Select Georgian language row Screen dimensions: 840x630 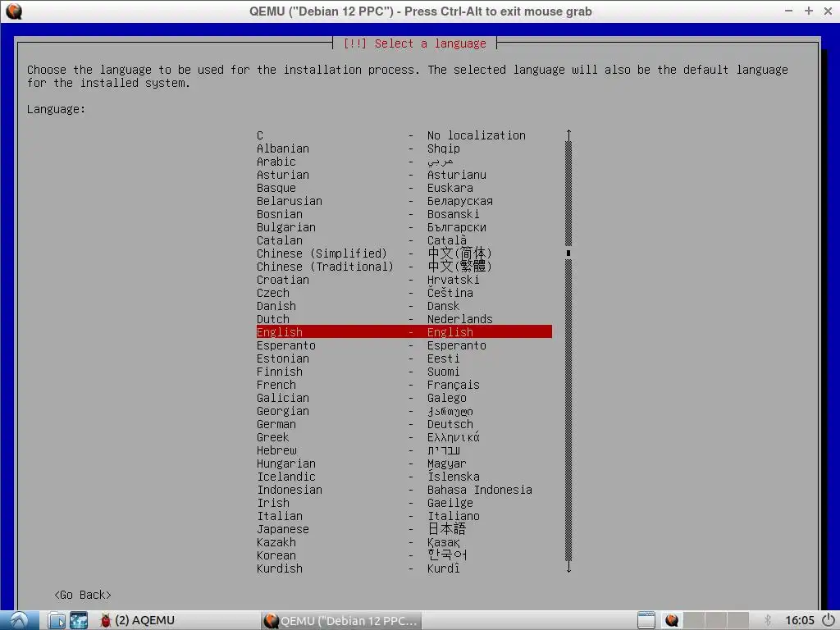click(x=404, y=411)
